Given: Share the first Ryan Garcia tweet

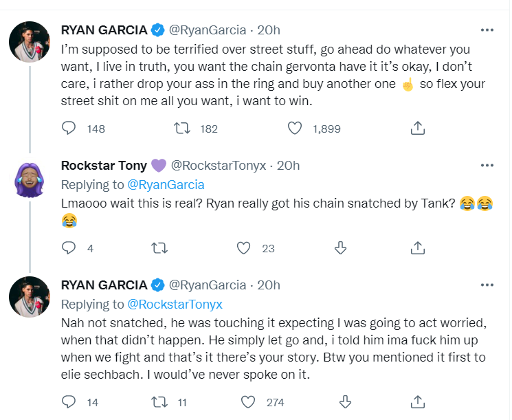Looking at the screenshot, I should (417, 129).
